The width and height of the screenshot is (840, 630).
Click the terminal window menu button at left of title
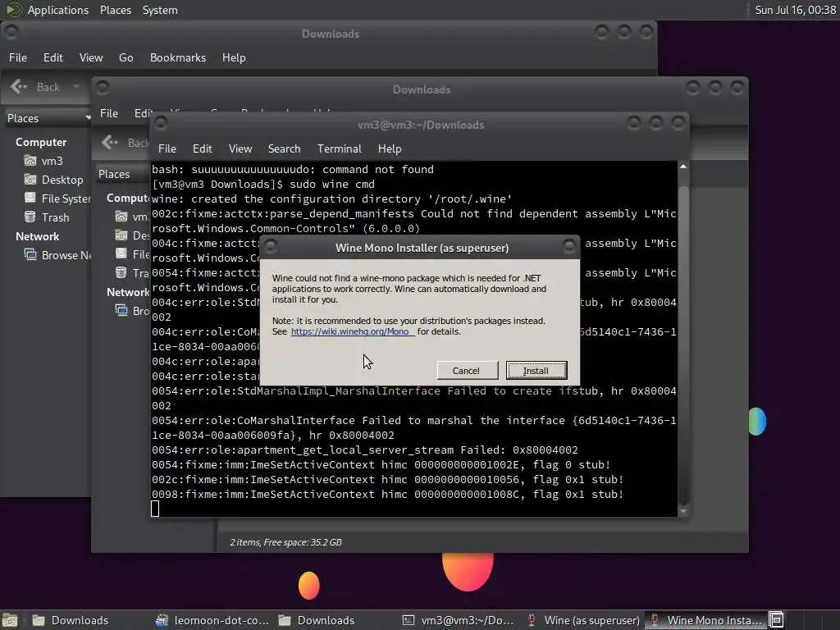(161, 125)
